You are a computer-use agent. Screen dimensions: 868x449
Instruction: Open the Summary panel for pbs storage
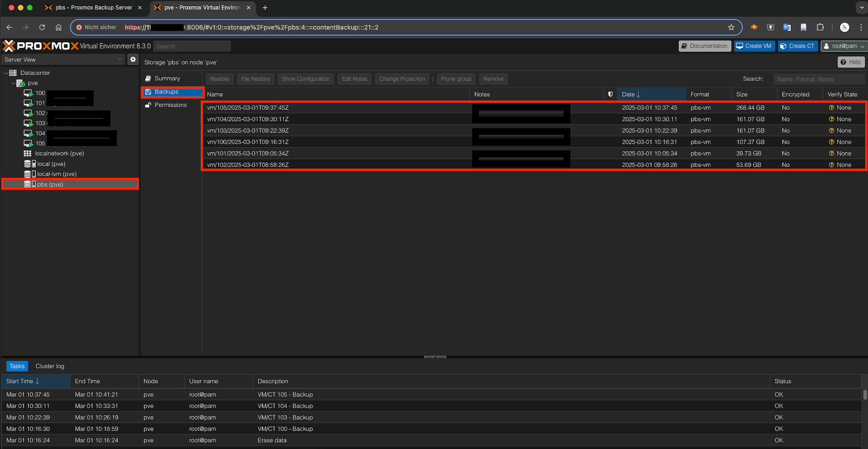(x=168, y=78)
